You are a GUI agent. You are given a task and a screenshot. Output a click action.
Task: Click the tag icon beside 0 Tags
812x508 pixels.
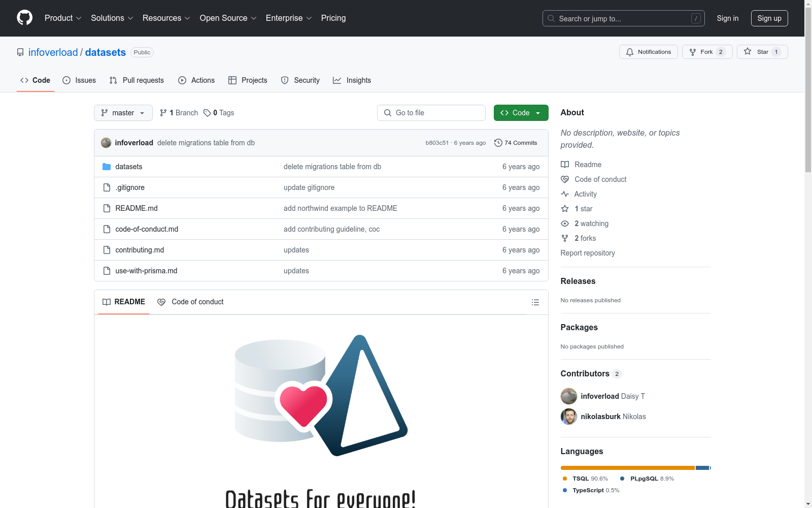[x=207, y=113]
